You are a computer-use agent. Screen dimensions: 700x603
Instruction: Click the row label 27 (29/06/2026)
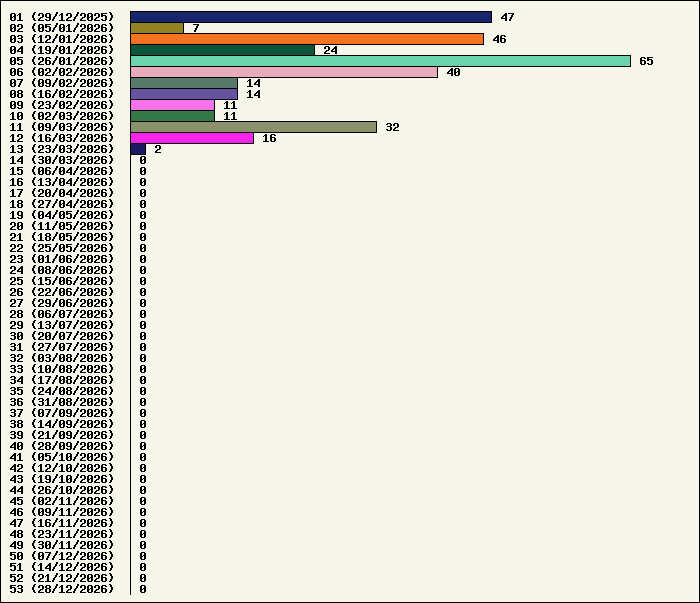click(62, 303)
